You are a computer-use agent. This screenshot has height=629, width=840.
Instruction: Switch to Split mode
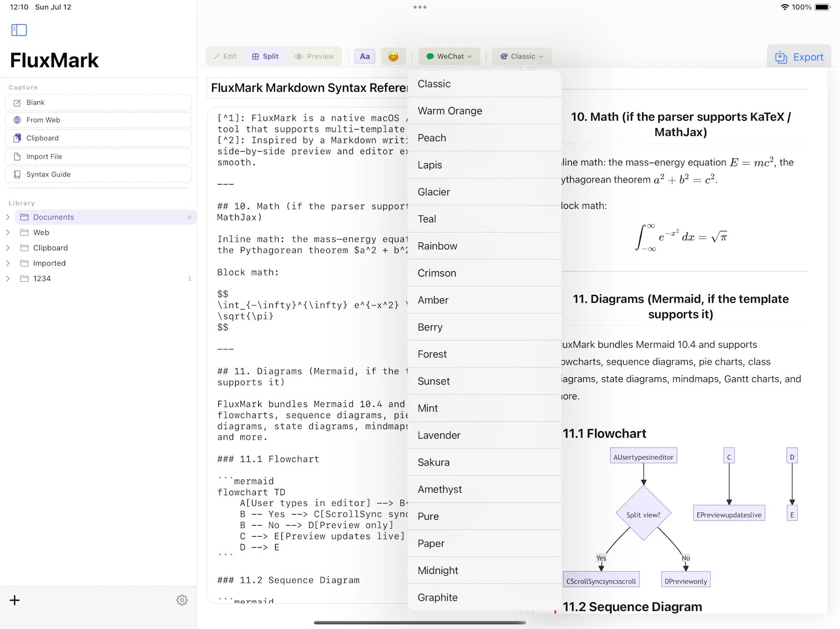[266, 57]
